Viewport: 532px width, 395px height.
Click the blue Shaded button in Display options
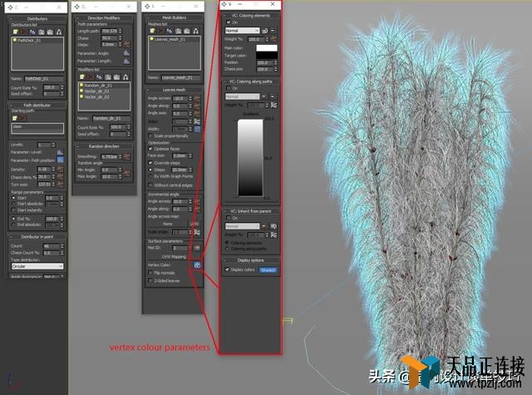tap(268, 270)
